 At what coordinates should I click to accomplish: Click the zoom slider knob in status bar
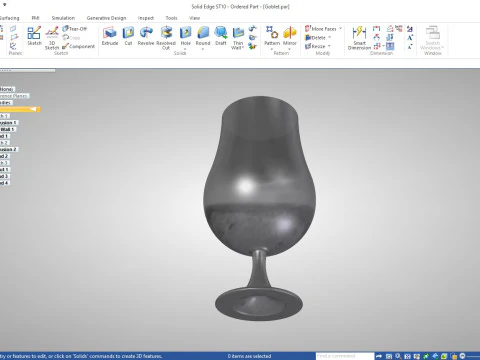(x=462, y=356)
